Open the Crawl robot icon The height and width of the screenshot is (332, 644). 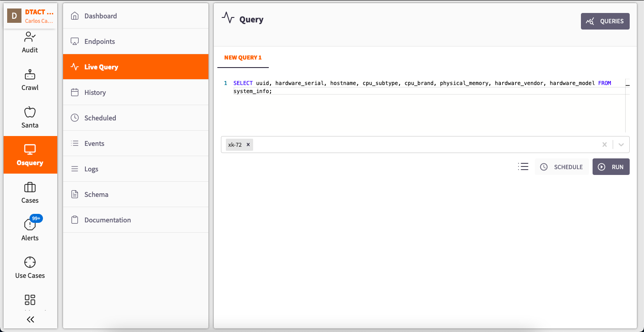pyautogui.click(x=30, y=74)
